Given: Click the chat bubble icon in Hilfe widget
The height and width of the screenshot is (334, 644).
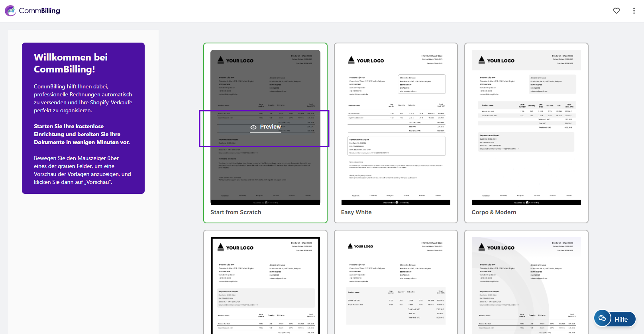Looking at the screenshot, I should click(602, 318).
